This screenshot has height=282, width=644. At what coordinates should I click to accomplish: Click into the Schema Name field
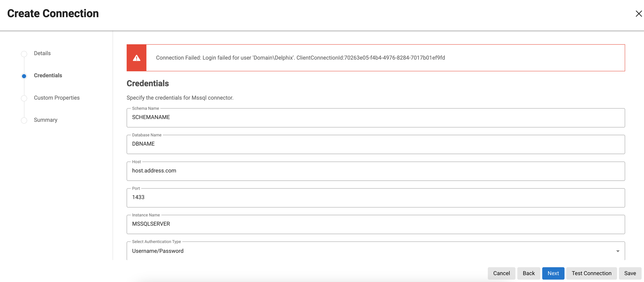click(375, 118)
